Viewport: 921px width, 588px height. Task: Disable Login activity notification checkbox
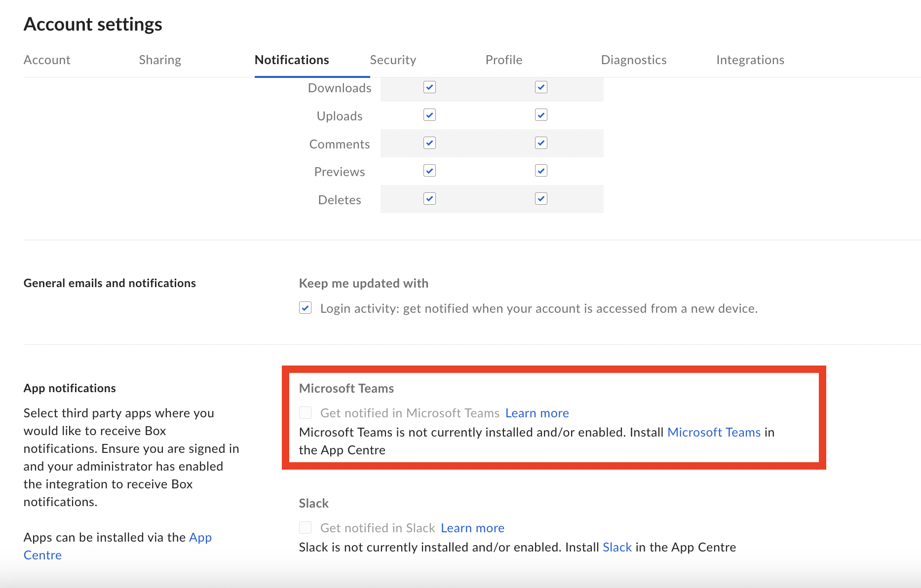306,308
